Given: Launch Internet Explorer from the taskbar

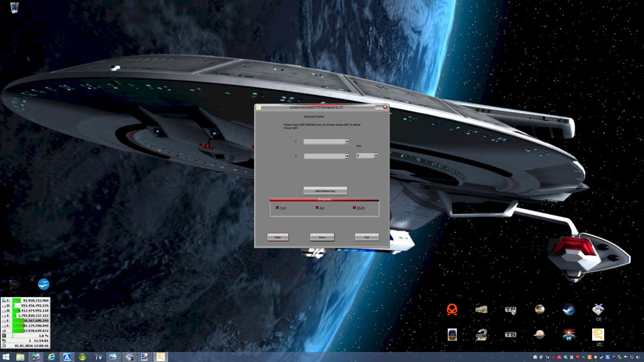Looking at the screenshot, I should click(51, 357).
